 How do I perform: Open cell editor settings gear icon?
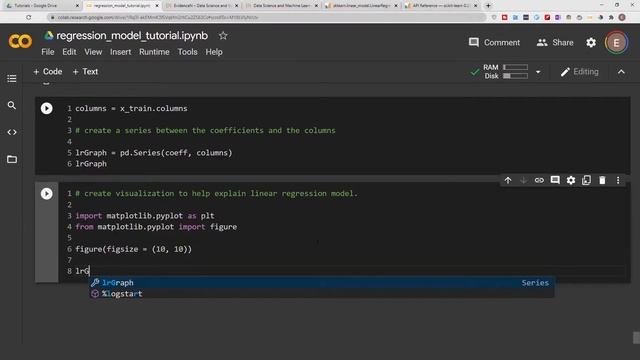[571, 180]
